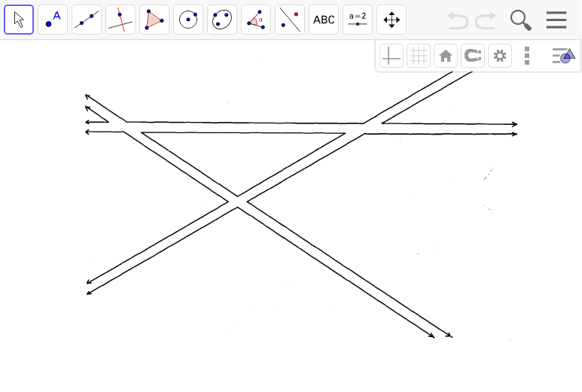This screenshot has width=582, height=392.
Task: Select the Move arrow tool
Action: tap(19, 20)
